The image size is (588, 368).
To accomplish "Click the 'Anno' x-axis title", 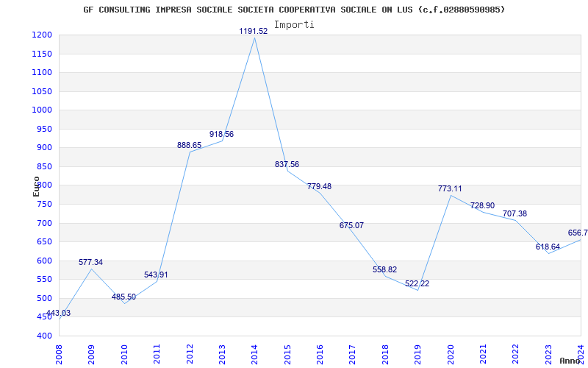I will pyautogui.click(x=570, y=361).
